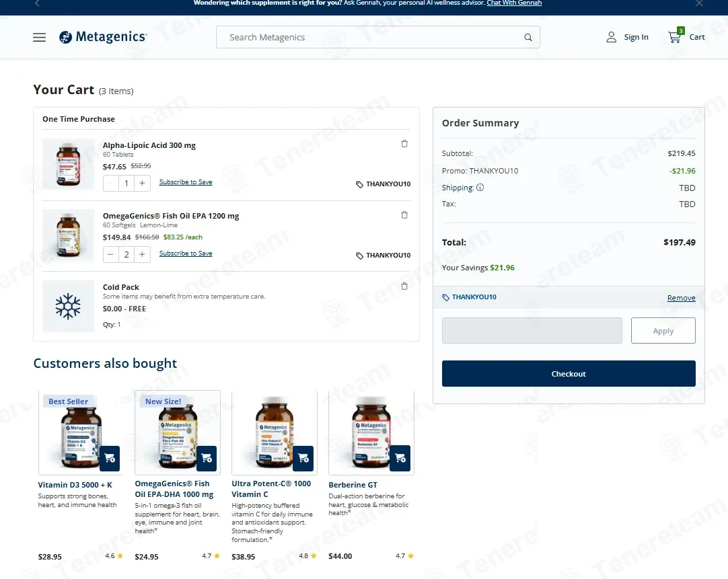Click the Total amount $197.49
The width and height of the screenshot is (728, 579).
click(x=680, y=242)
